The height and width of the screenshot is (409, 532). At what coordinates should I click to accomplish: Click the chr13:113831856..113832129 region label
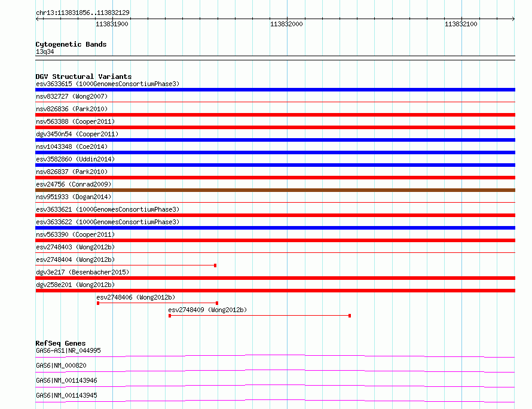82,13
